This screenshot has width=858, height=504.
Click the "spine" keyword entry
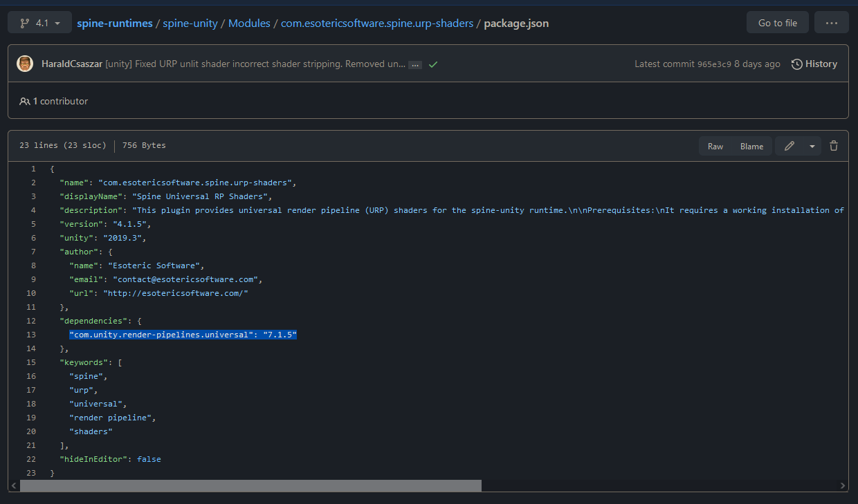click(x=86, y=376)
